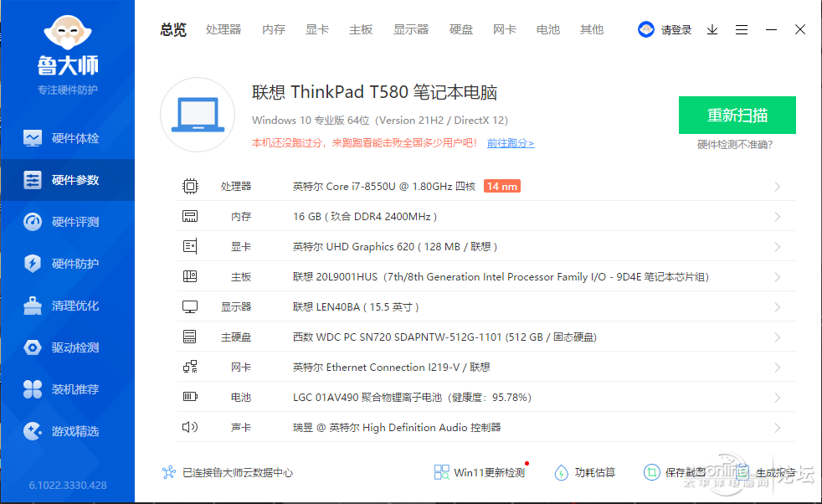Expand the 主硬盘 row chevron

[778, 337]
